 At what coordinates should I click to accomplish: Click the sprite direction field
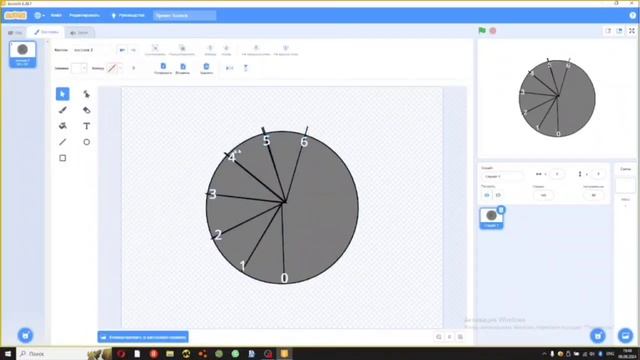click(x=593, y=195)
